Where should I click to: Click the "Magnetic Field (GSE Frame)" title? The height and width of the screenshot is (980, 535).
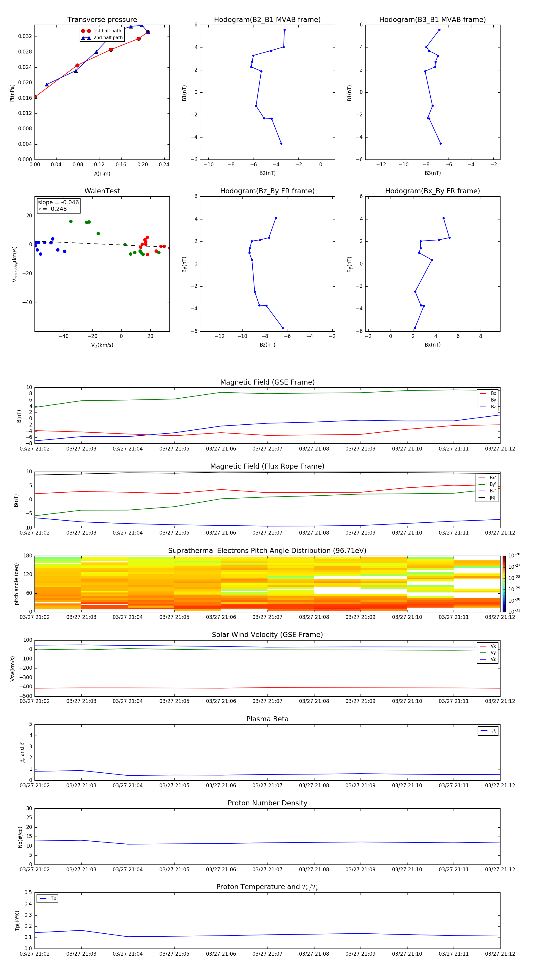click(x=267, y=382)
